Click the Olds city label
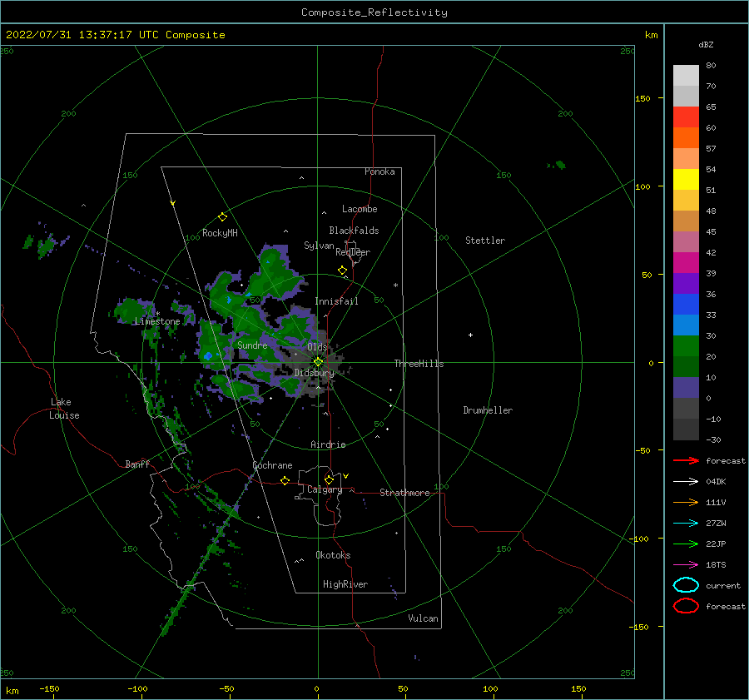 [x=317, y=347]
